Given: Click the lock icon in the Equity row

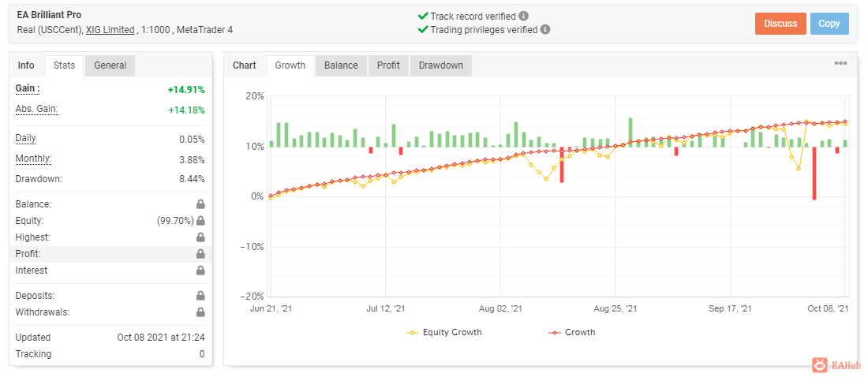Looking at the screenshot, I should tap(200, 221).
